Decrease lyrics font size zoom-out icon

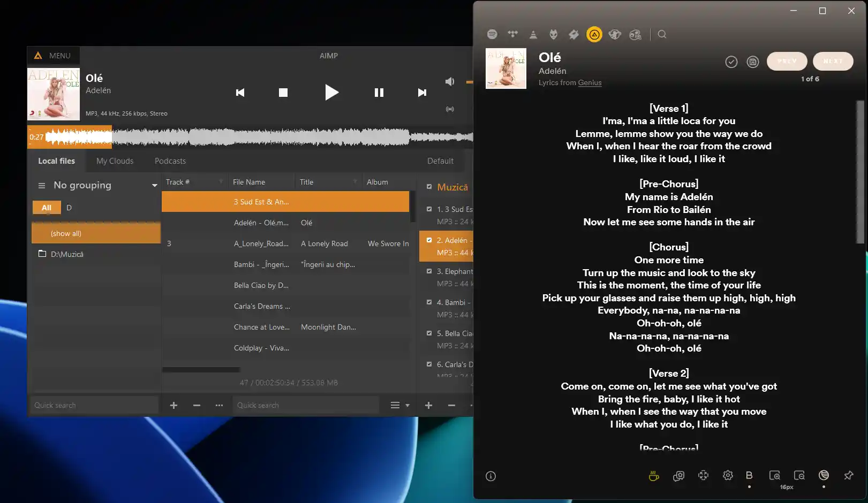pos(799,475)
